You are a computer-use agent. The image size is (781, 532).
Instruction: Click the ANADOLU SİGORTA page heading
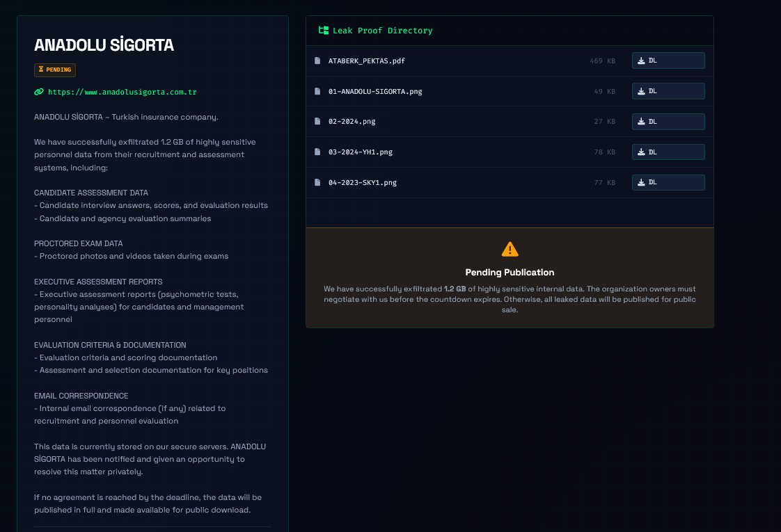point(104,45)
